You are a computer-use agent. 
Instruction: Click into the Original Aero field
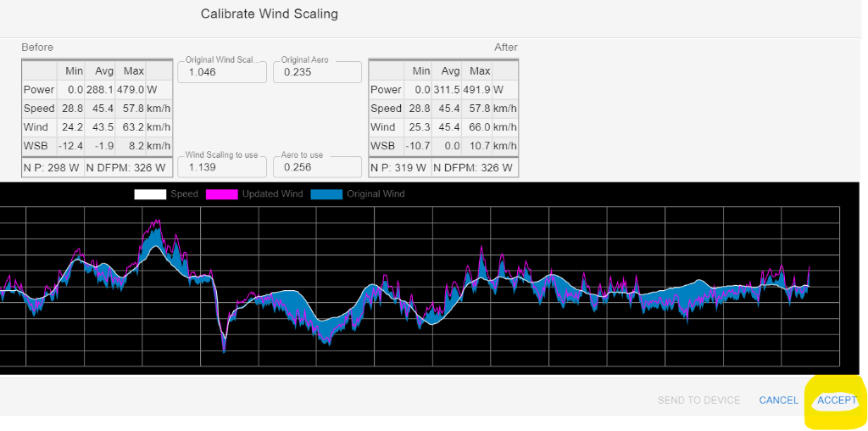click(317, 73)
